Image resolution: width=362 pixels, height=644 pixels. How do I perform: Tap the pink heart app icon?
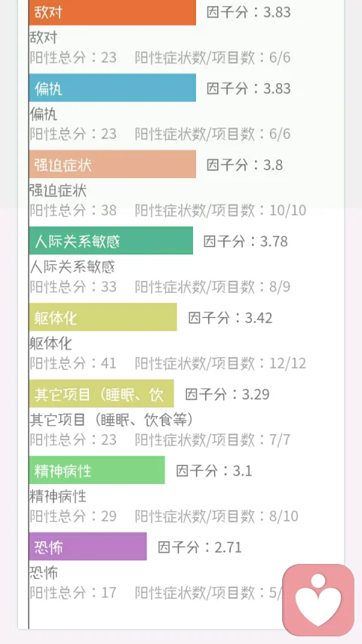pyautogui.click(x=318, y=599)
